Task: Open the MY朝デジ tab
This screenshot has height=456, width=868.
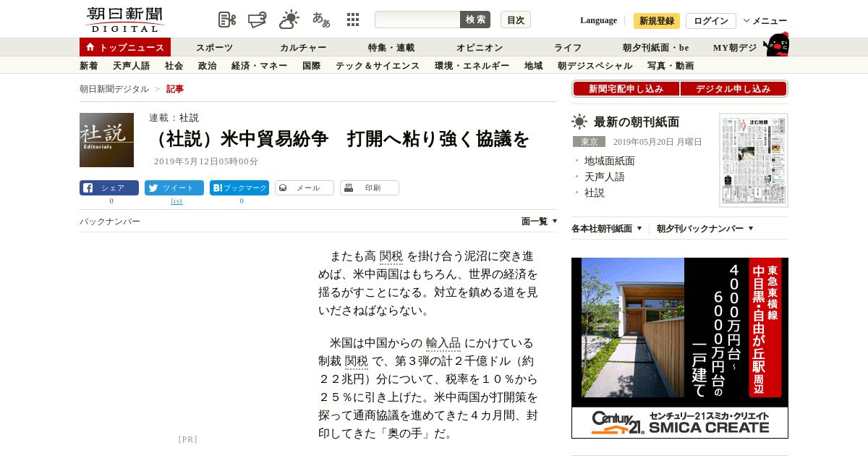Action: 735,48
